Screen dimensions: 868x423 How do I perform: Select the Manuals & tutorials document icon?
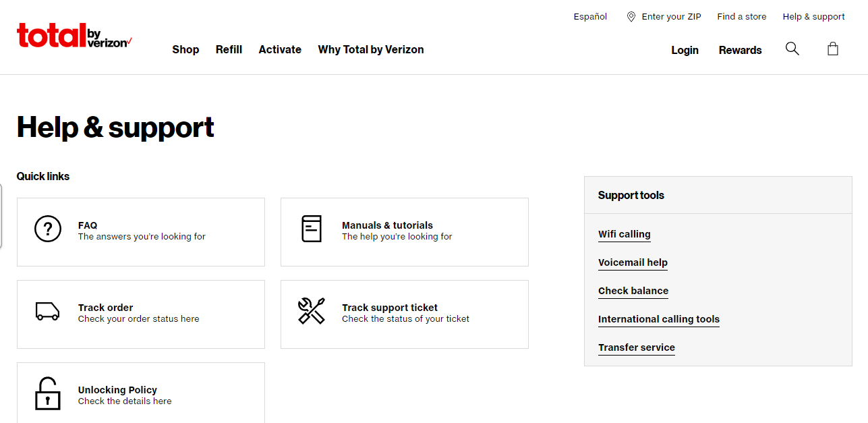point(311,229)
